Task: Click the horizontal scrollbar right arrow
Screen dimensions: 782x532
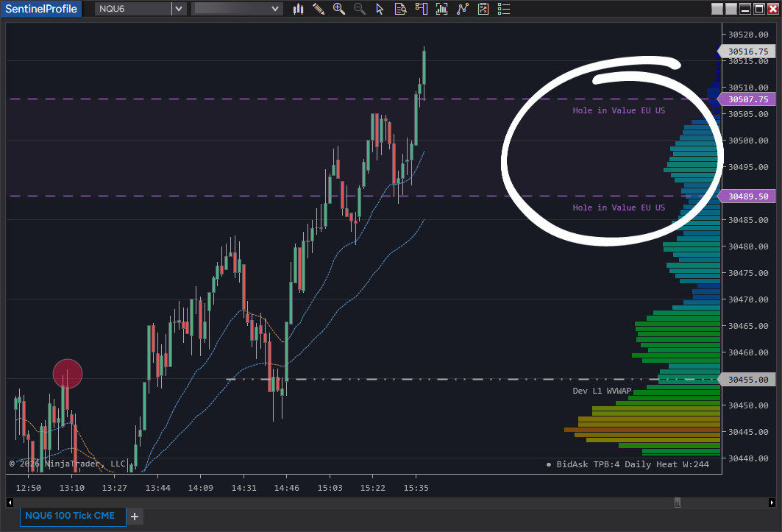Action: [772, 503]
